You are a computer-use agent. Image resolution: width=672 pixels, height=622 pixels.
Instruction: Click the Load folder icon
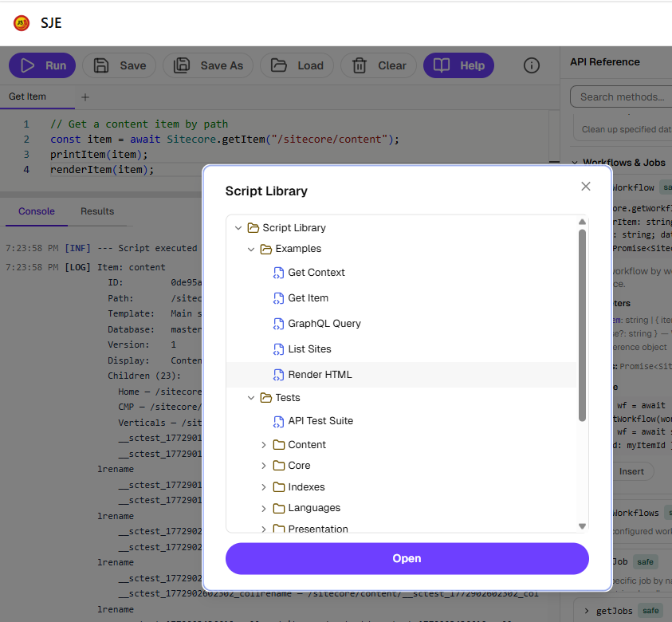point(281,65)
